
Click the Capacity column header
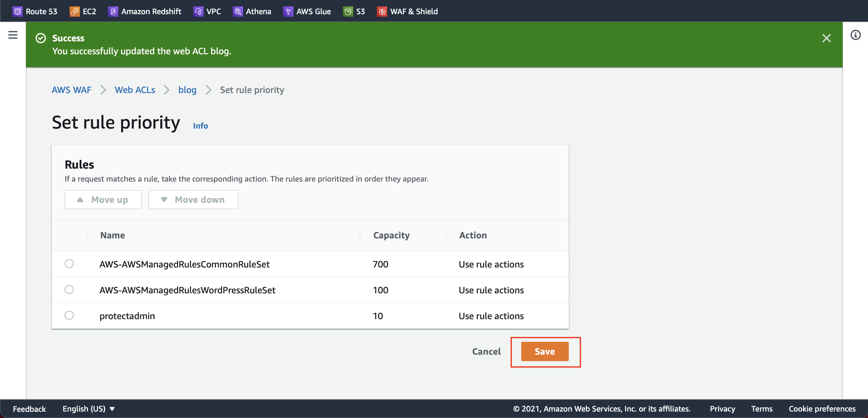[x=391, y=235]
